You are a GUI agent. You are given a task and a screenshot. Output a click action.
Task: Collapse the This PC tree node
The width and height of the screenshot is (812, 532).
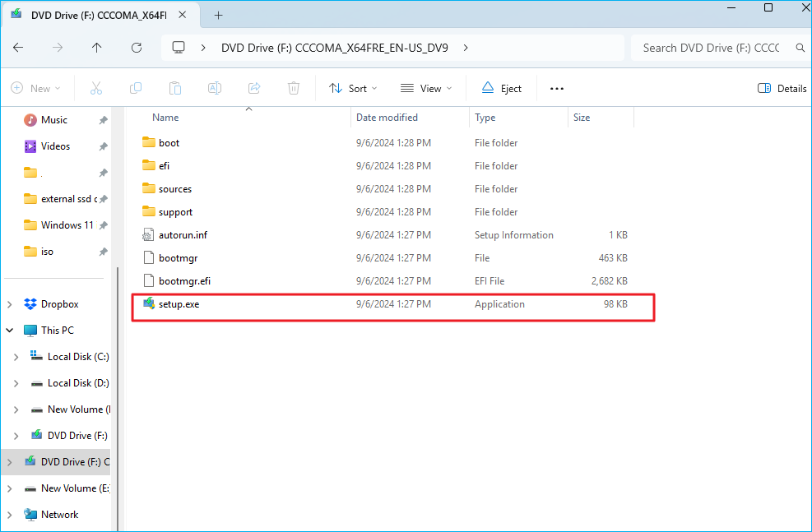pyautogui.click(x=10, y=331)
